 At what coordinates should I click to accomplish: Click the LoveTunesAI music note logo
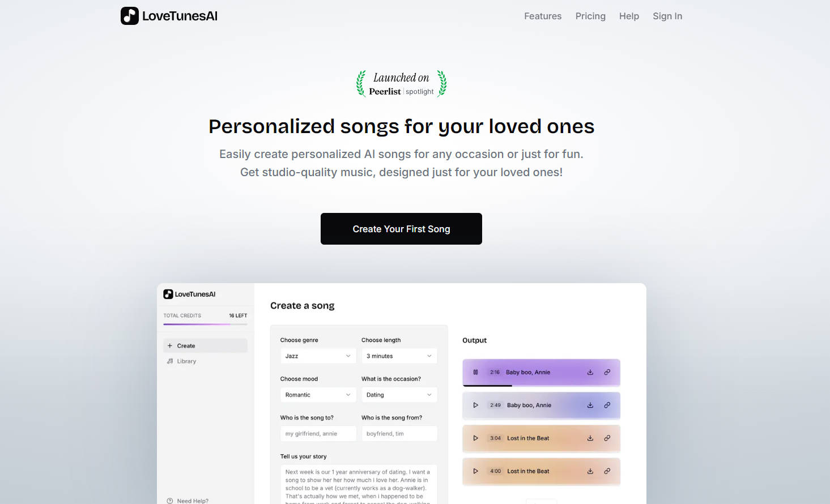pos(130,16)
